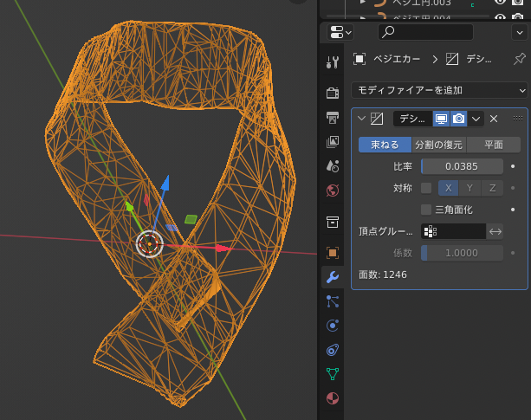Open the World properties tab
The width and height of the screenshot is (531, 420).
(333, 191)
